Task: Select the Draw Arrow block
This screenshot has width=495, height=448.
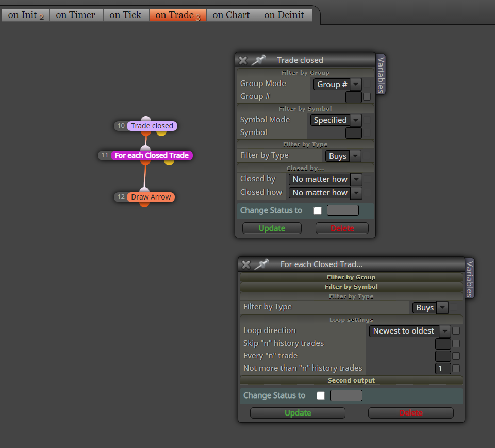Action: pos(151,197)
